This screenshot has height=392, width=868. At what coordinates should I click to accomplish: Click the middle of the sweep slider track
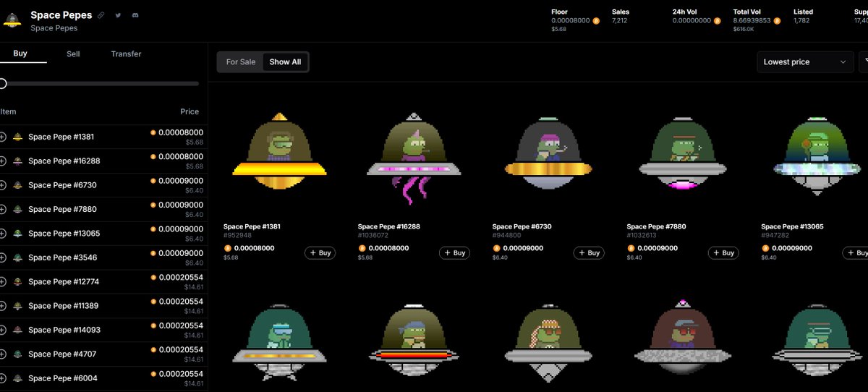pyautogui.click(x=100, y=83)
